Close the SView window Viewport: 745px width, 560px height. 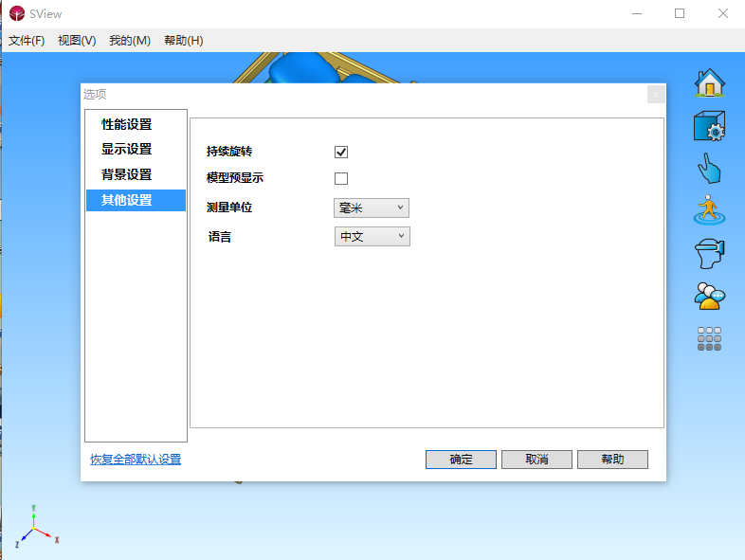click(722, 14)
